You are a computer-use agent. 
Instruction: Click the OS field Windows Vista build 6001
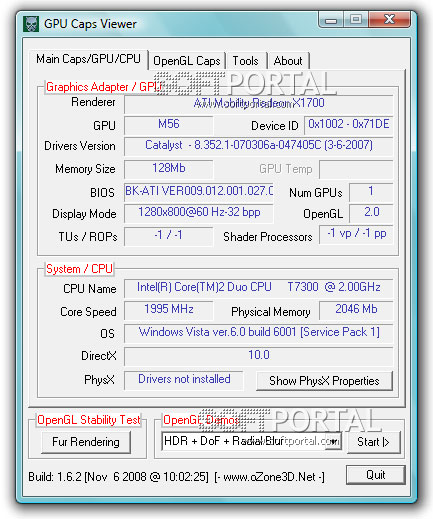[x=259, y=333]
